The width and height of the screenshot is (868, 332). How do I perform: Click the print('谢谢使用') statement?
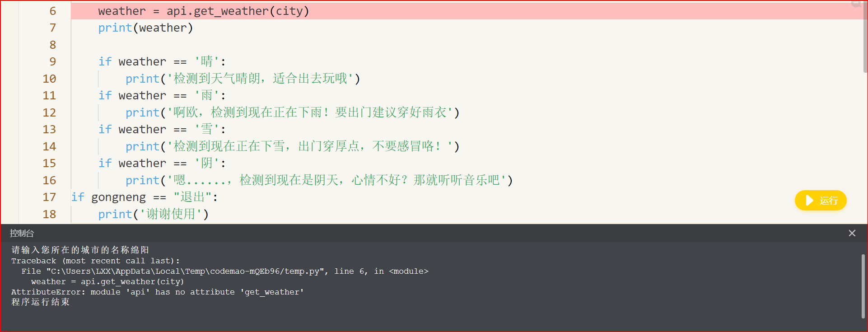(x=154, y=214)
